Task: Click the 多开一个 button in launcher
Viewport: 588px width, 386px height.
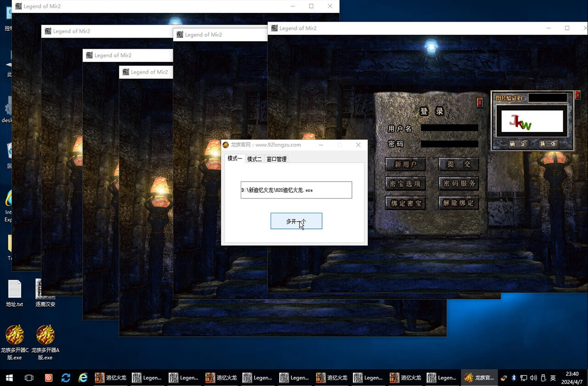Action: [x=296, y=221]
